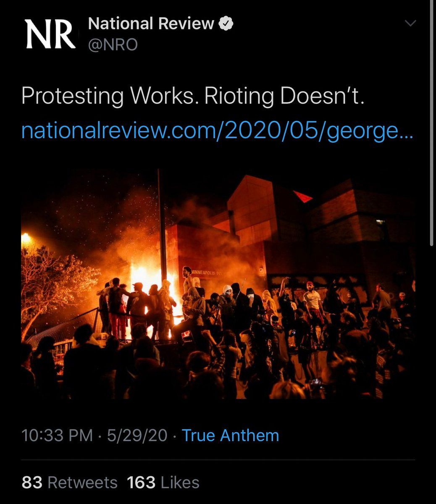This screenshot has width=436, height=504.
Task: Click the scrollbar thumb on the right edge
Action: coord(431,126)
